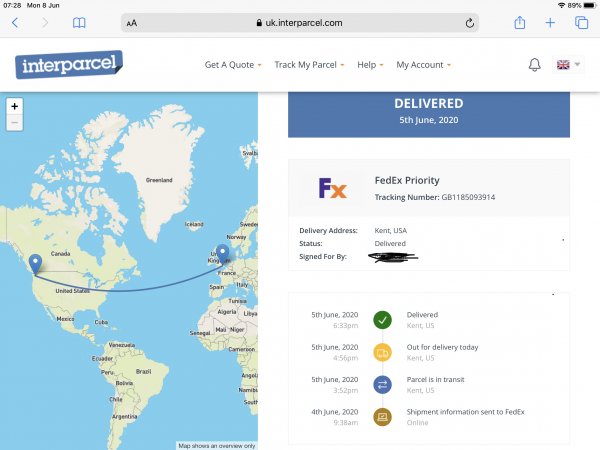Click the brown shipment information laptop icon
The height and width of the screenshot is (450, 600).
point(382,417)
